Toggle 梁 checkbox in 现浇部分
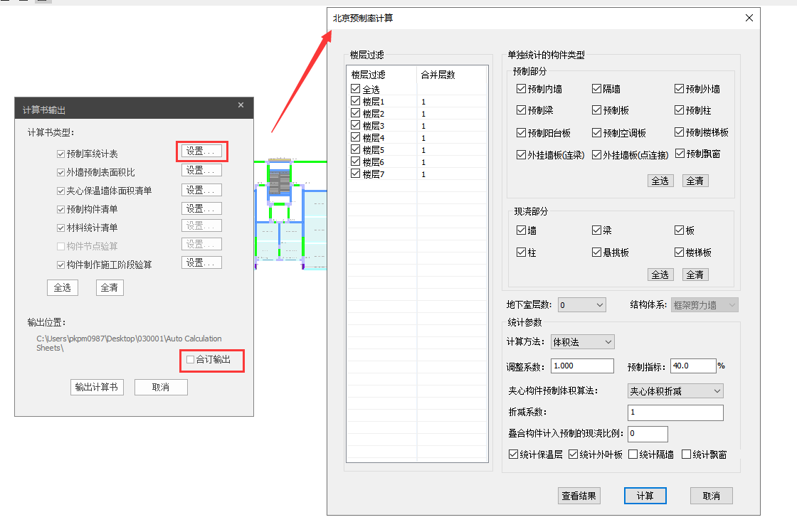The height and width of the screenshot is (532, 797). (597, 230)
